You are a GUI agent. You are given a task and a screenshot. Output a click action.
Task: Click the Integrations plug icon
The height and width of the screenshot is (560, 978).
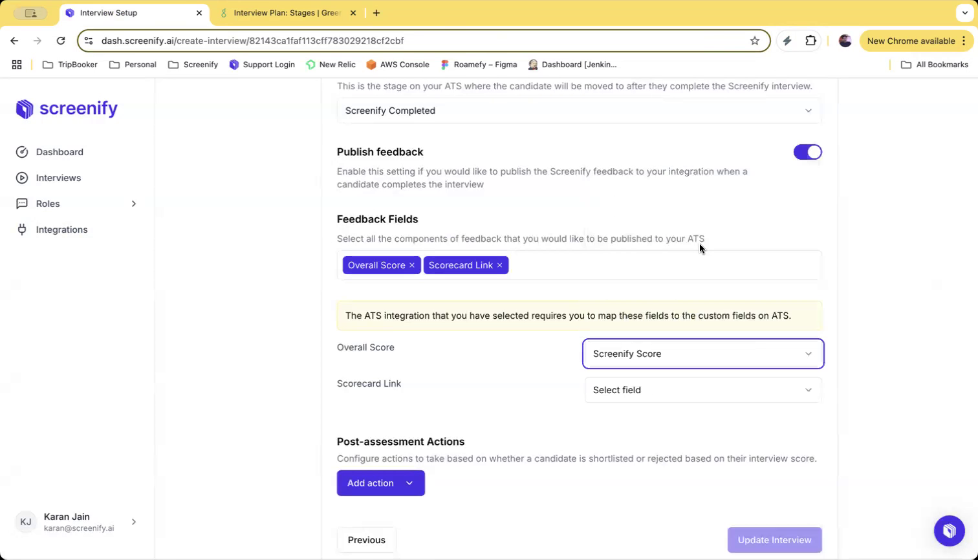22,230
